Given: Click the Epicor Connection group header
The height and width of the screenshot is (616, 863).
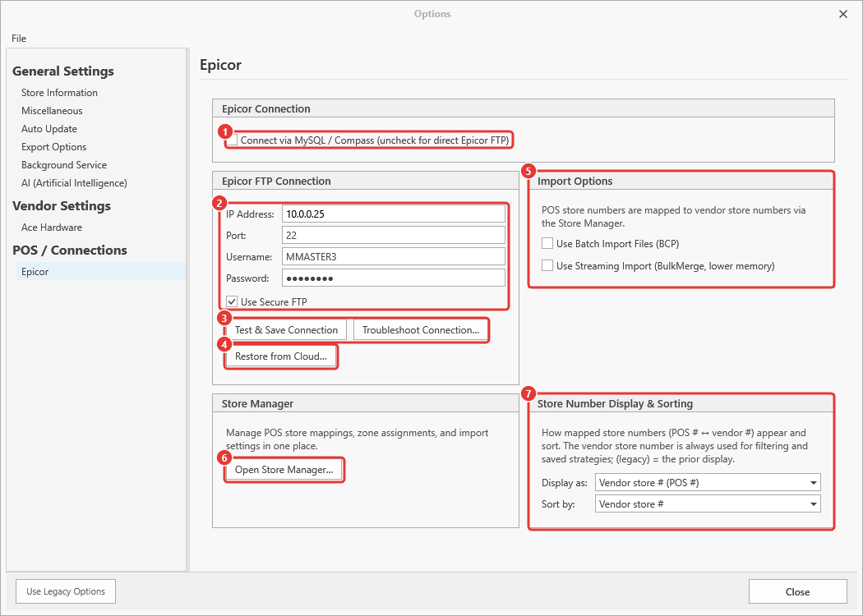Looking at the screenshot, I should point(265,109).
